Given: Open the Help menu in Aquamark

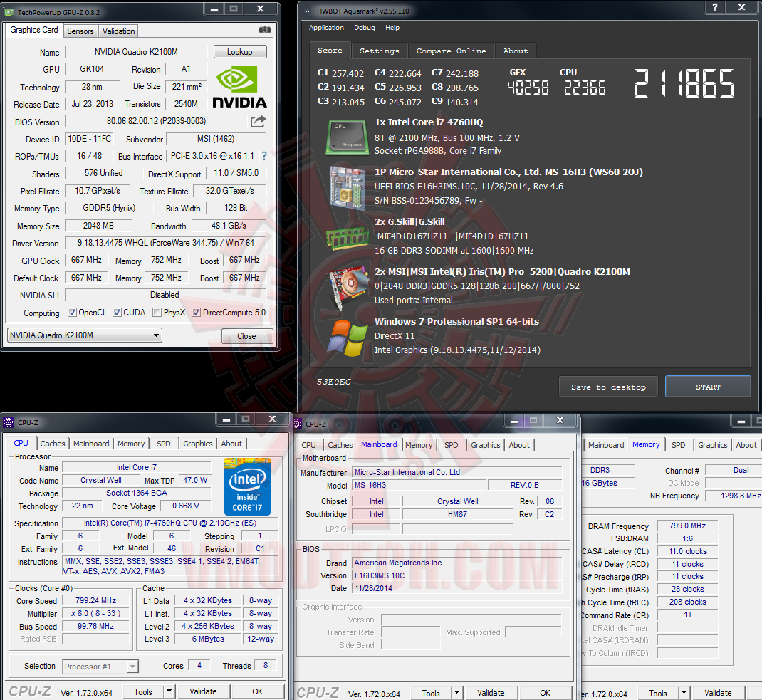Looking at the screenshot, I should (x=392, y=28).
